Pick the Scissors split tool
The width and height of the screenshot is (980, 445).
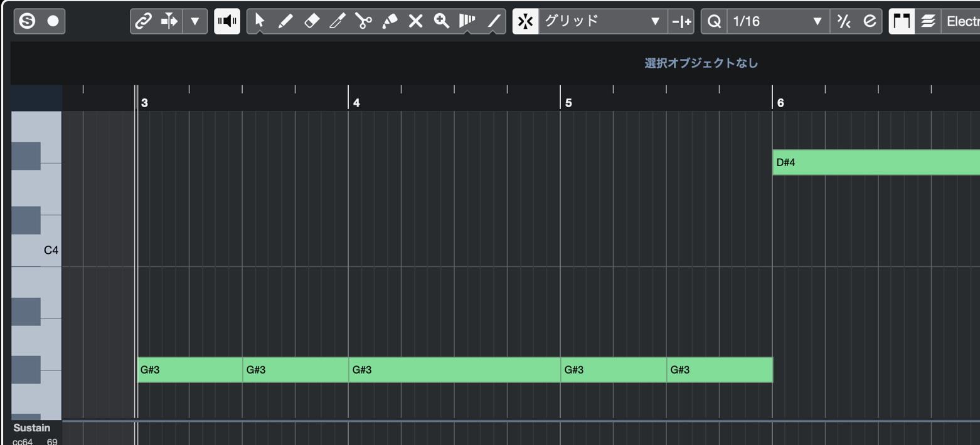pos(363,21)
